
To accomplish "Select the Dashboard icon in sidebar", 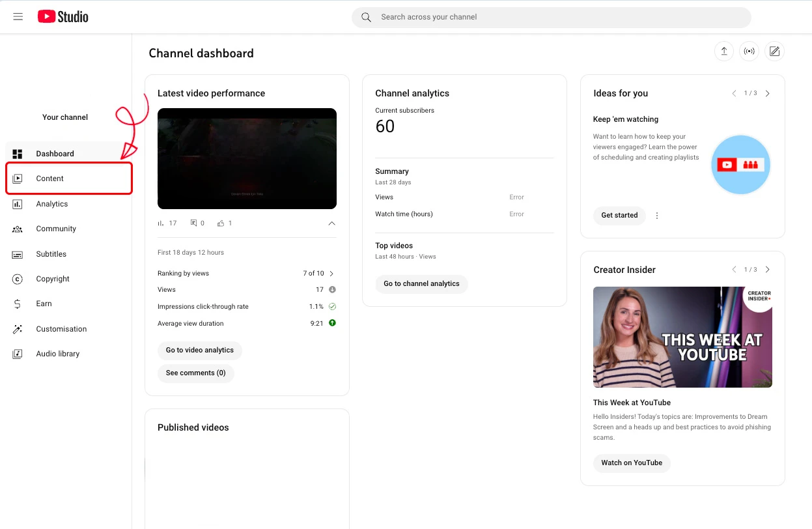I will click(18, 154).
